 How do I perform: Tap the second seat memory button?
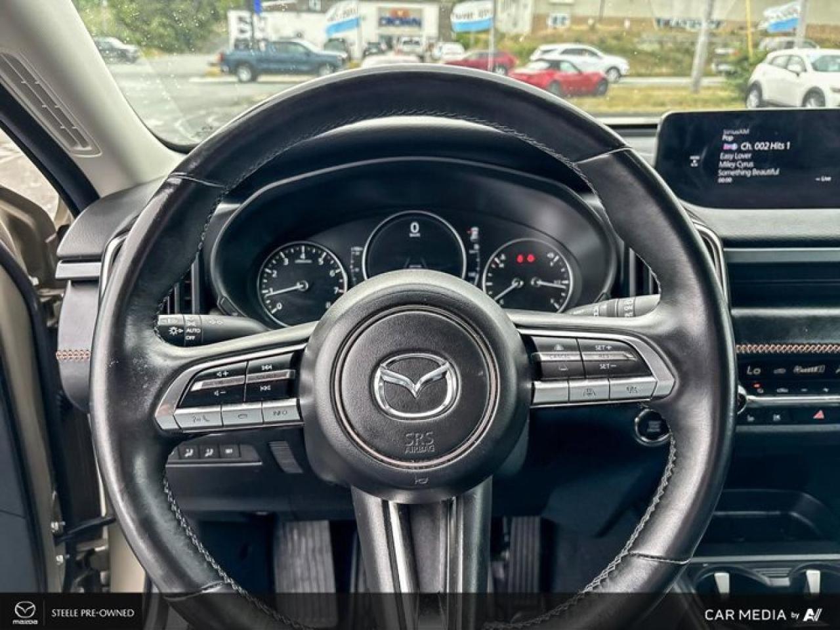pyautogui.click(x=209, y=451)
